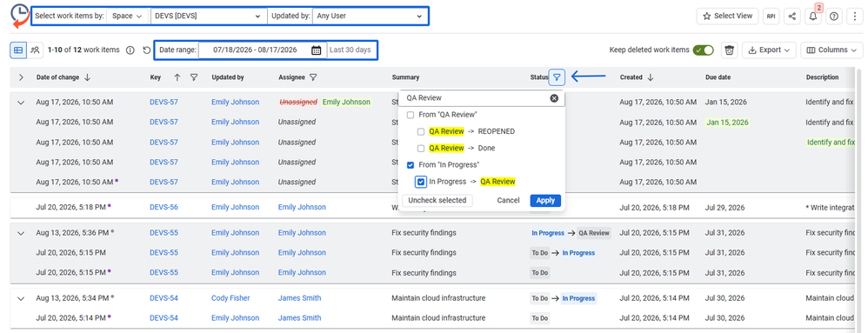Click the Key column filter icon
The image size is (868, 333).
[x=194, y=77]
